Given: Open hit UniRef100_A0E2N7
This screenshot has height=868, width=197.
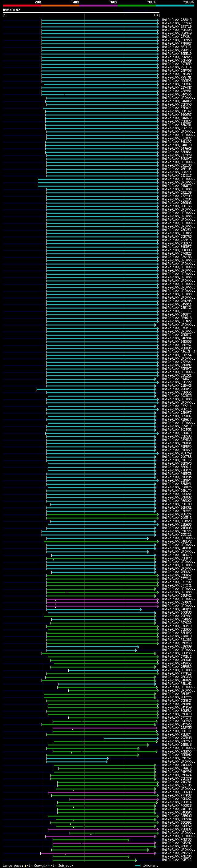Looking at the screenshot, I should tap(176, 843).
